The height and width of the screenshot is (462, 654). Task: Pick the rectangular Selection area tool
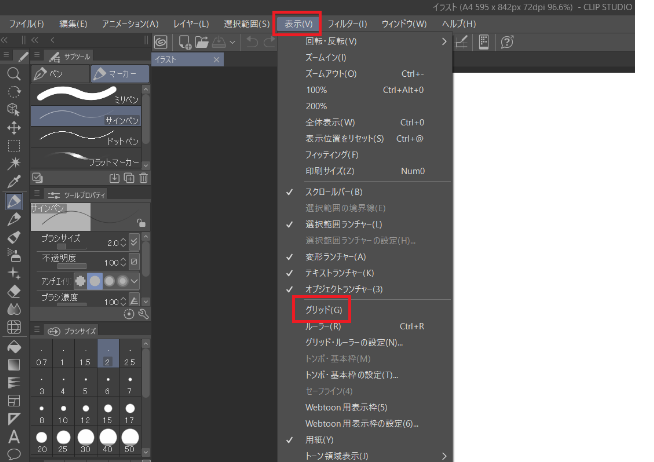point(14,146)
